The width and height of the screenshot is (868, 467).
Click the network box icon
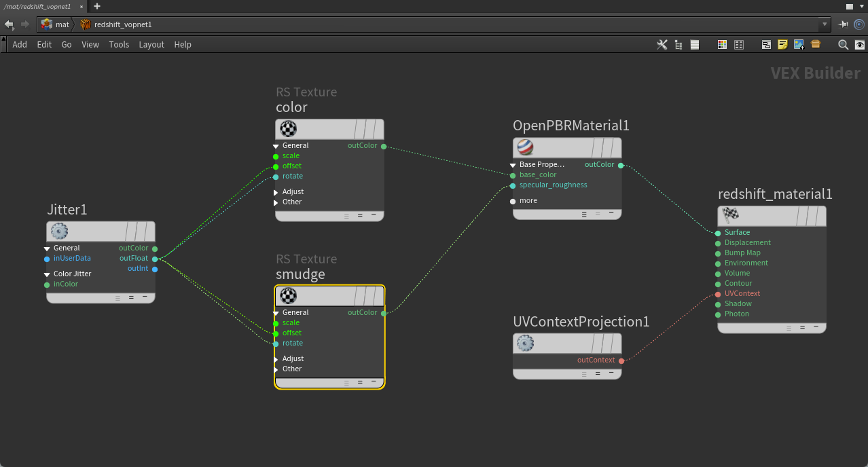(766, 45)
